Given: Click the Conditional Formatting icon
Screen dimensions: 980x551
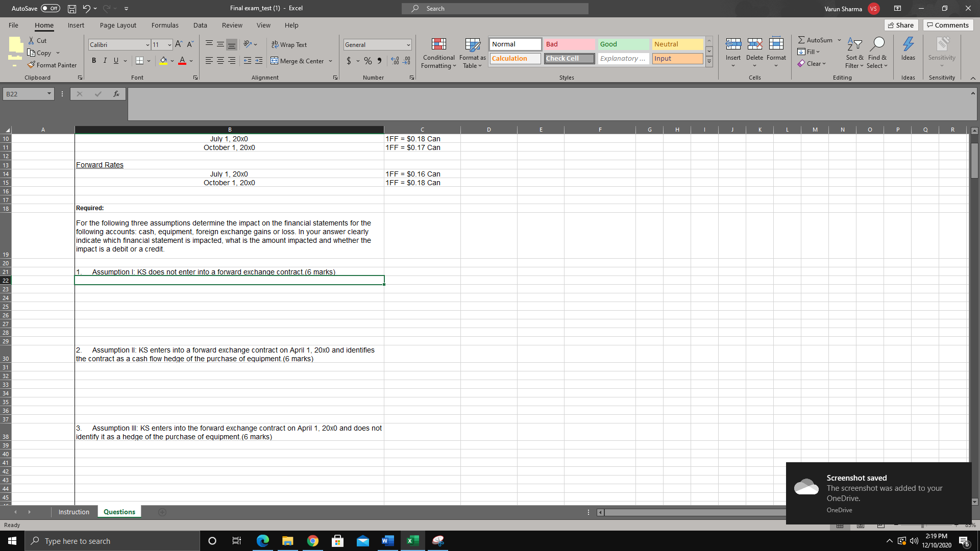Looking at the screenshot, I should pos(438,45).
